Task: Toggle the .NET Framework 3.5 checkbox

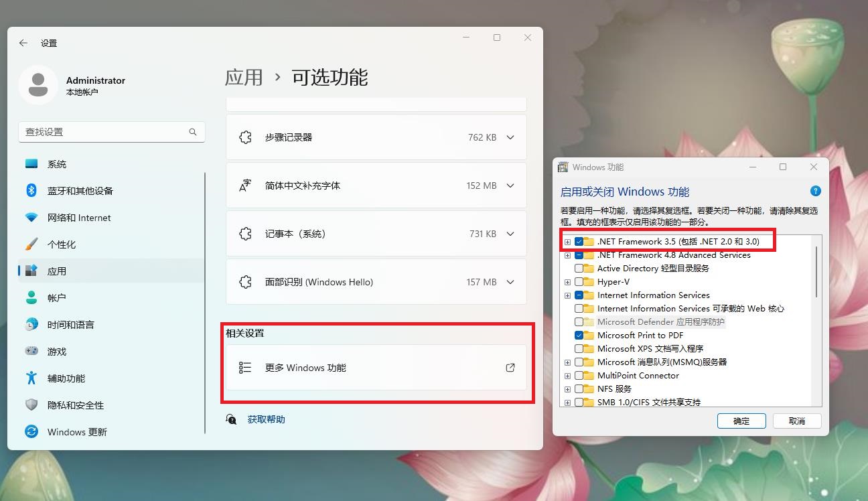Action: 579,242
